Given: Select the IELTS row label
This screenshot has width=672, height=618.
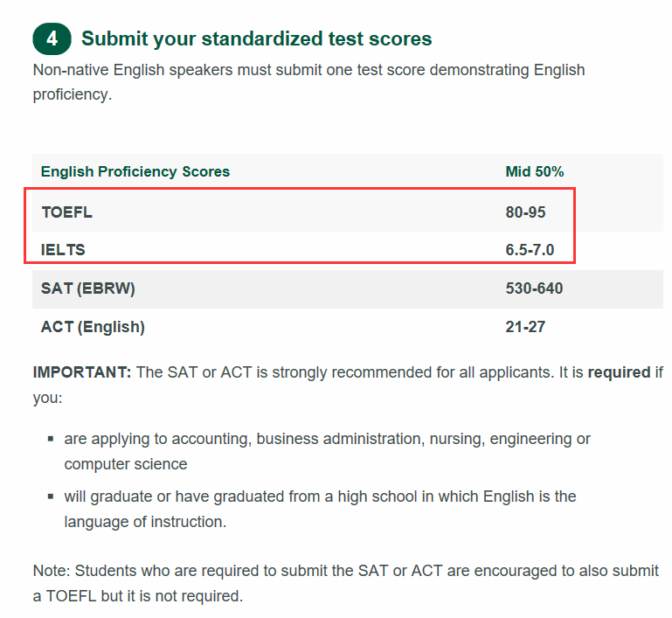Looking at the screenshot, I should [63, 250].
